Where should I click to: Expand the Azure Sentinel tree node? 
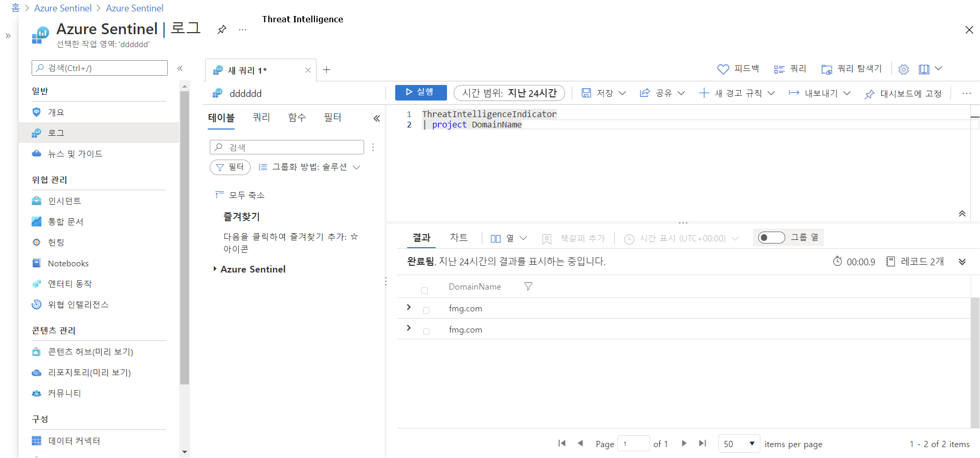(x=214, y=269)
